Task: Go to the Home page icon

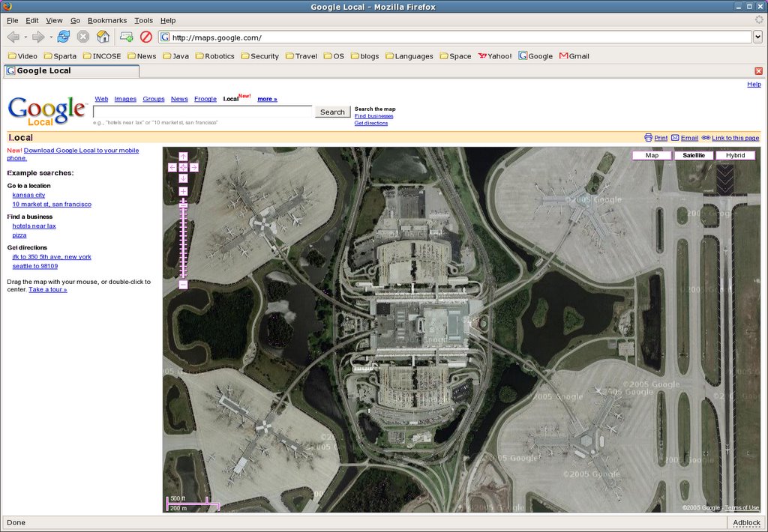Action: click(103, 37)
